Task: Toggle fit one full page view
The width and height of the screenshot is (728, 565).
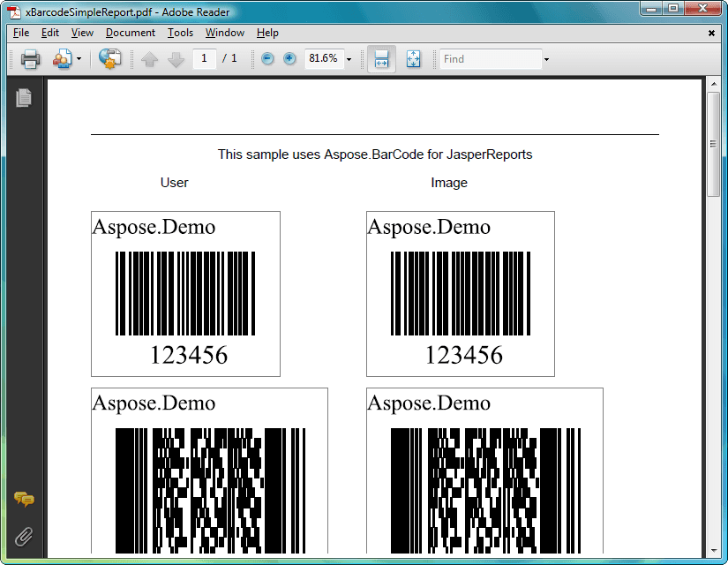Action: pos(413,59)
